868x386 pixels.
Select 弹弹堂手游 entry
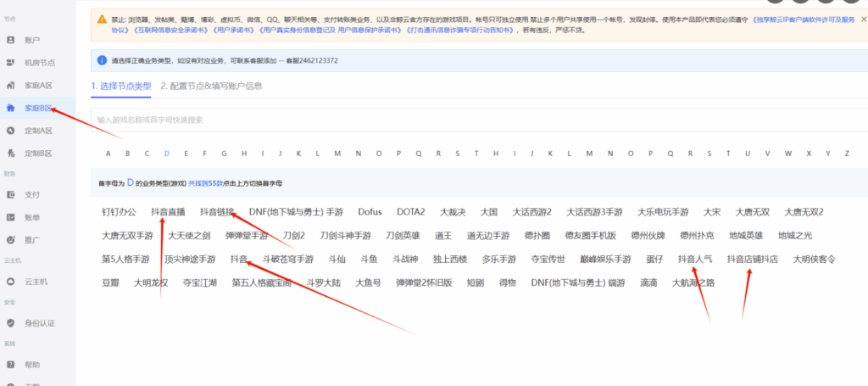pos(247,235)
